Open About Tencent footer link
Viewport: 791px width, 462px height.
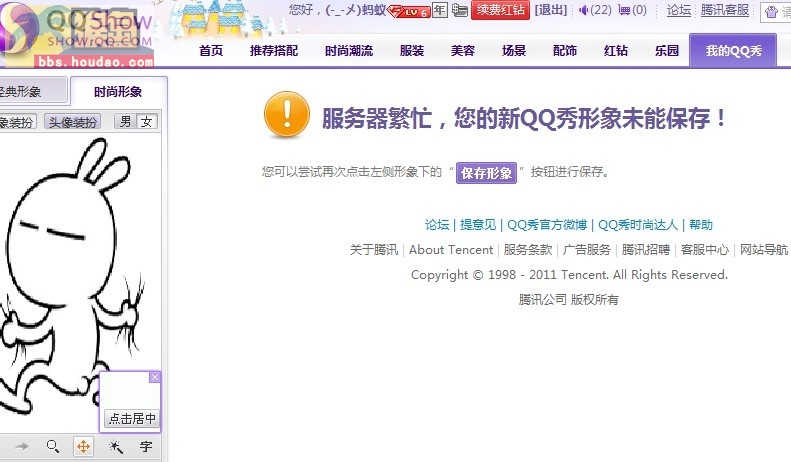451,250
